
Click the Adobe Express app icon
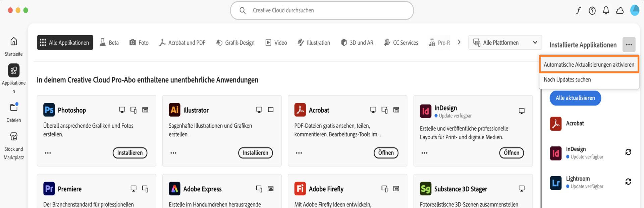[x=174, y=189]
